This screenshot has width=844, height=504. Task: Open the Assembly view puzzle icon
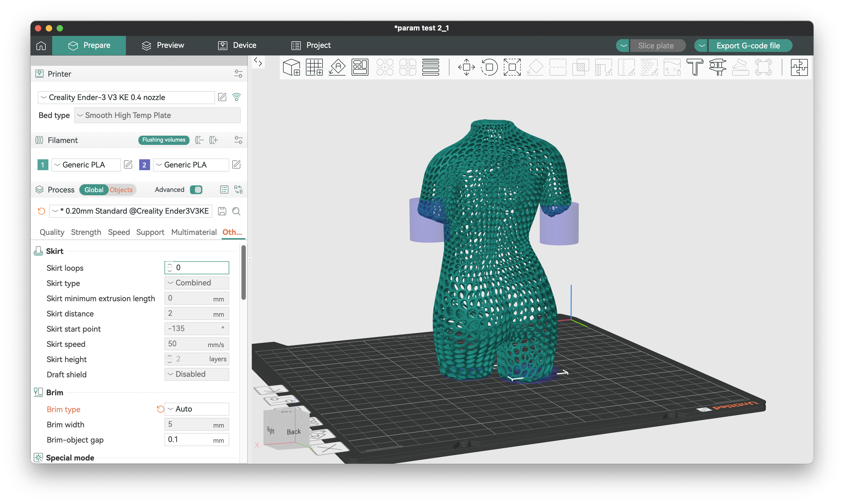point(799,67)
